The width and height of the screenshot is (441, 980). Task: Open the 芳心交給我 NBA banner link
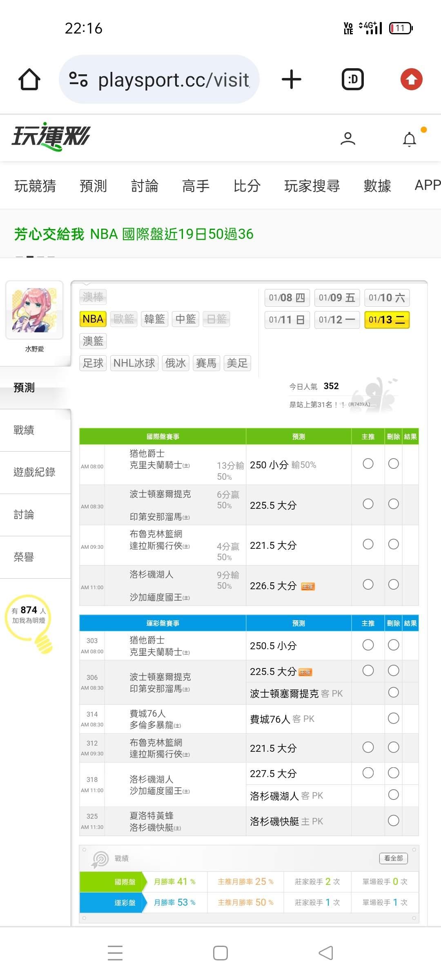[134, 234]
